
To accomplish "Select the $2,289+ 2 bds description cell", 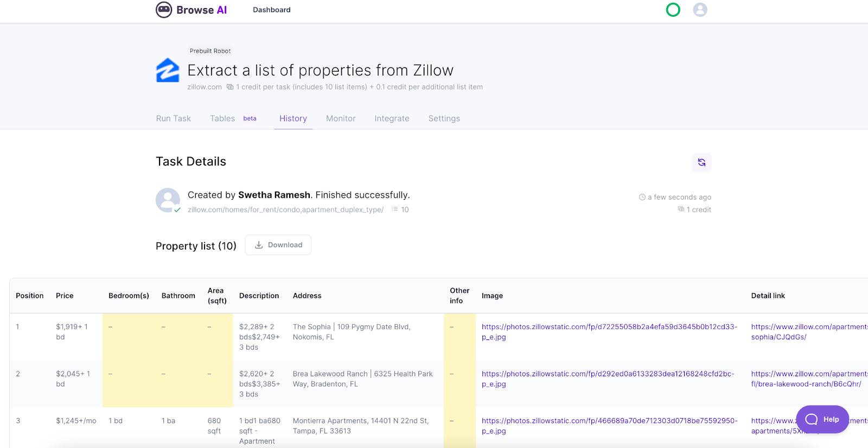I will pos(259,337).
